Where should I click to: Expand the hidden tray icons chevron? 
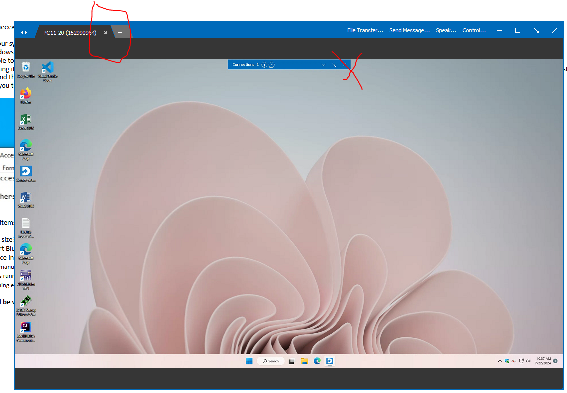[500, 361]
